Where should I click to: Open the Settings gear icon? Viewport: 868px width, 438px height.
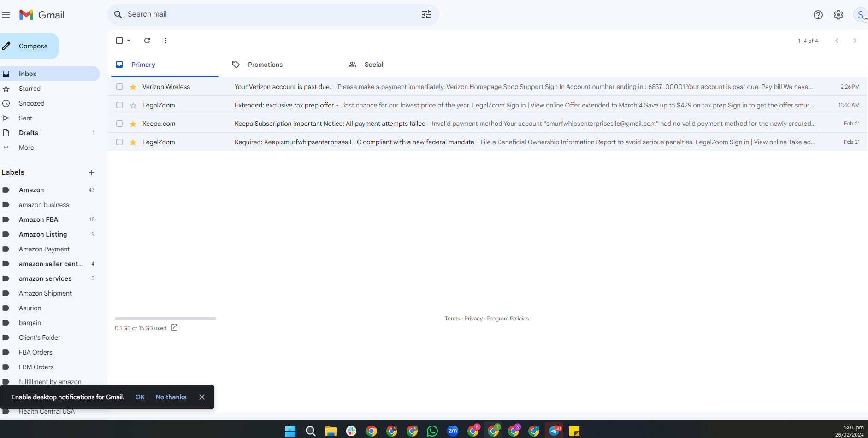(x=838, y=15)
